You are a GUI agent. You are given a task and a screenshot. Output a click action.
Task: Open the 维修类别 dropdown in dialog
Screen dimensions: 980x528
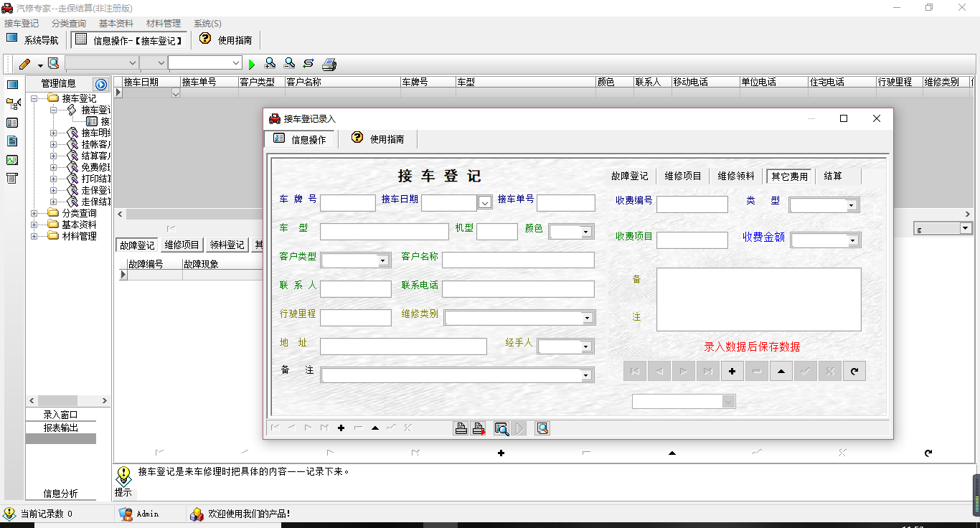tap(587, 318)
